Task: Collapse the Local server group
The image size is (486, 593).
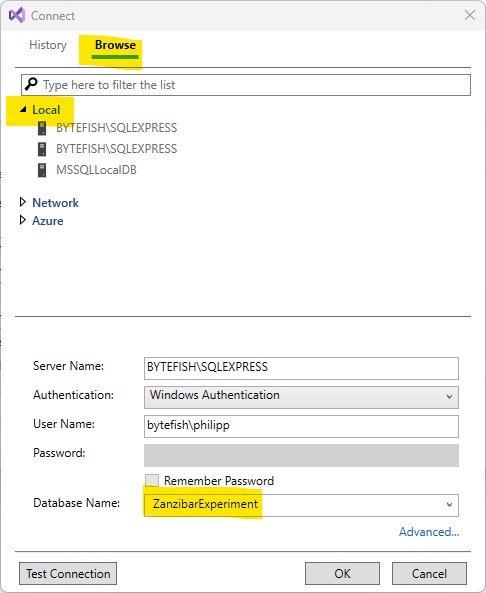Action: [23, 109]
